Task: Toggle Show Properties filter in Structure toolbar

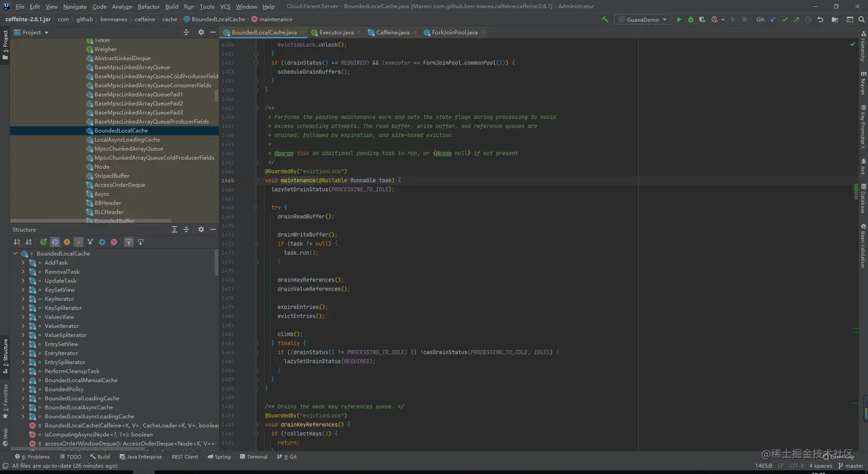Action: point(55,242)
